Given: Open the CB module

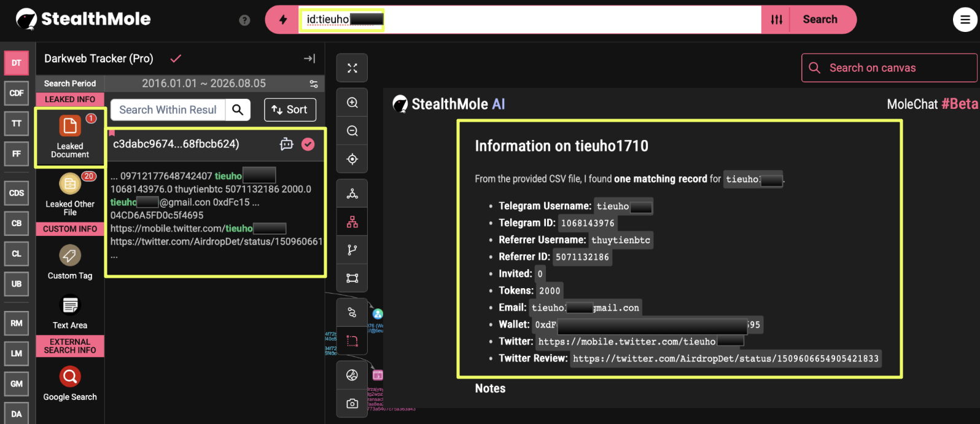Looking at the screenshot, I should [x=17, y=223].
